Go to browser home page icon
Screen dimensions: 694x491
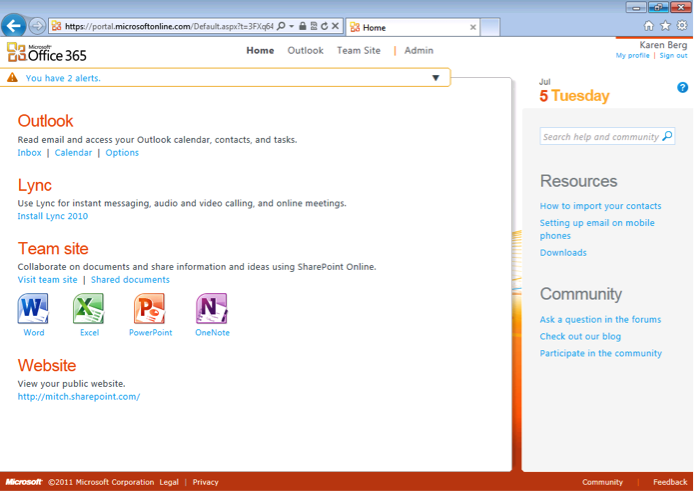648,26
